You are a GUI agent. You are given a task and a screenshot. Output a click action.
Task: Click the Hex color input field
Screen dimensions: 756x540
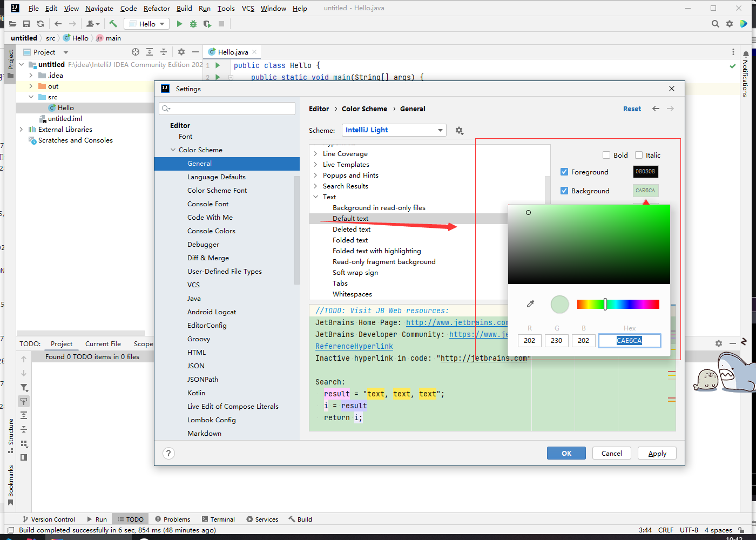(x=629, y=340)
